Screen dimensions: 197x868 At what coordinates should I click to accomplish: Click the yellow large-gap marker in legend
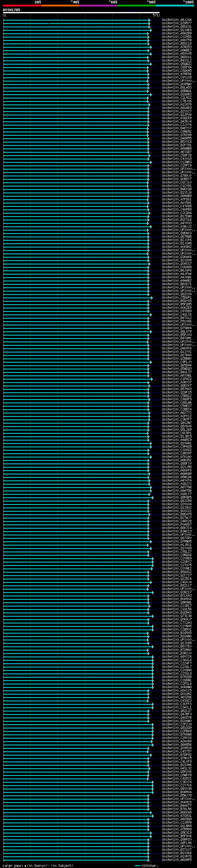(25, 865)
